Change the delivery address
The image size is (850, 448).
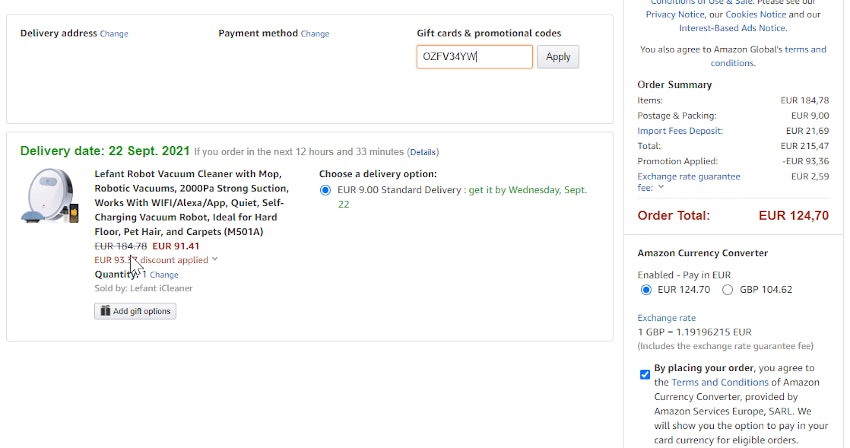click(114, 34)
